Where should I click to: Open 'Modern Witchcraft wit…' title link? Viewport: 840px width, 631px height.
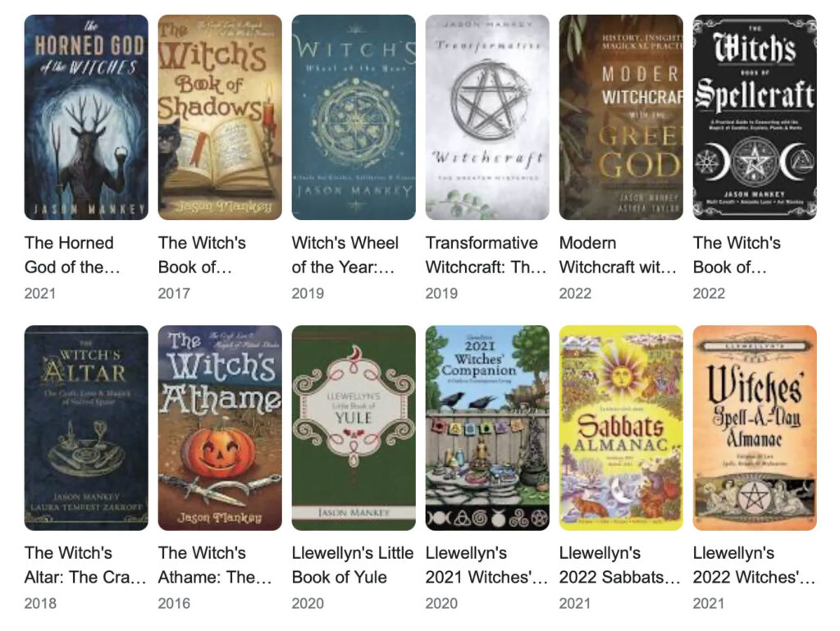tap(618, 254)
